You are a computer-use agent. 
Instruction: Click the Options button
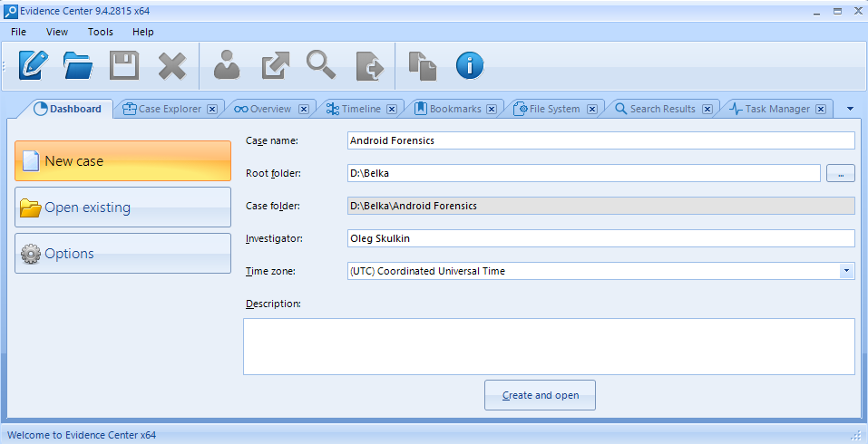click(x=122, y=253)
